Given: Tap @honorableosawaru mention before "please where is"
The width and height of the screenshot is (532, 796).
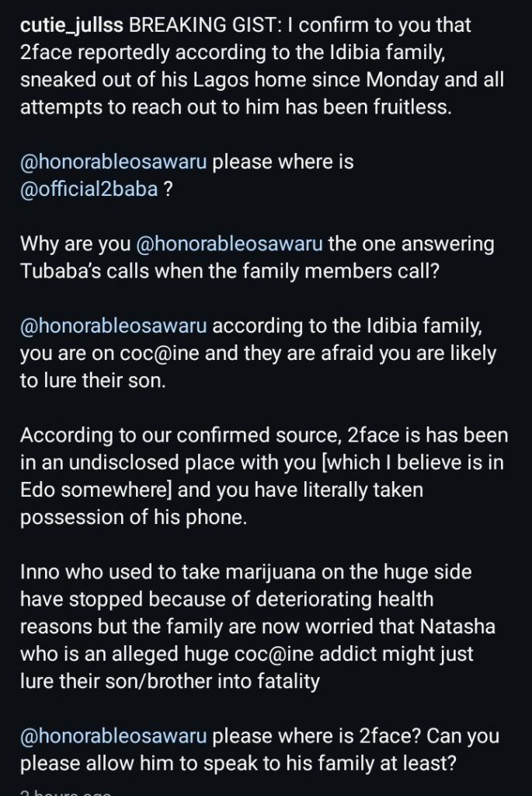Looking at the screenshot, I should (x=113, y=162).
